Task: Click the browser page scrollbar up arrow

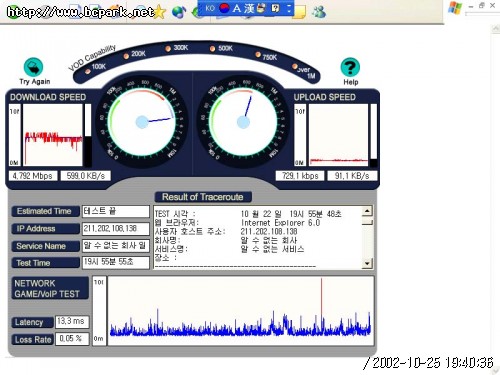Action: (495, 29)
